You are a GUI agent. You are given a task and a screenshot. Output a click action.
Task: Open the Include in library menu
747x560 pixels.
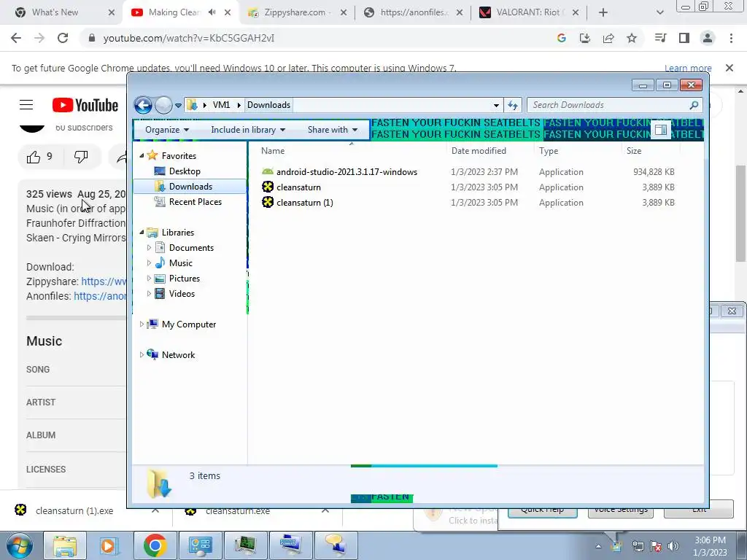(248, 130)
